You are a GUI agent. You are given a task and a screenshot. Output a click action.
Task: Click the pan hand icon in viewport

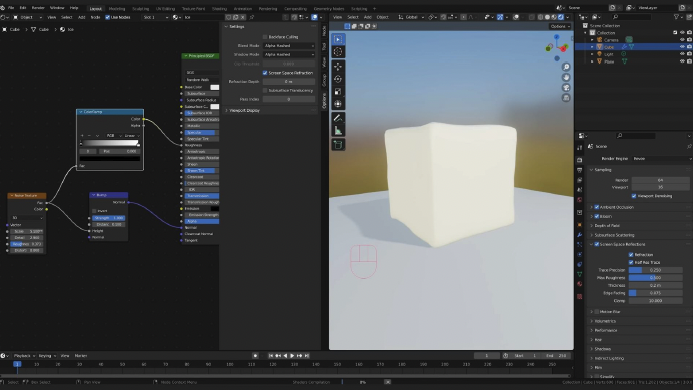(x=566, y=77)
